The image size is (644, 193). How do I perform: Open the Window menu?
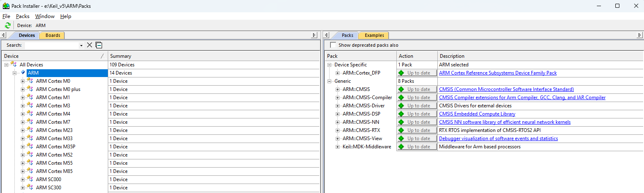(45, 16)
